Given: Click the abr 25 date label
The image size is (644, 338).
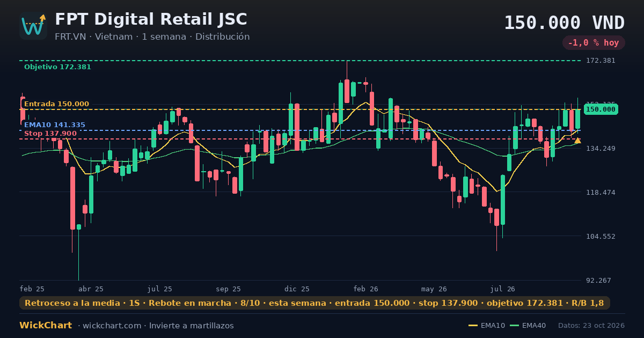Looking at the screenshot, I should tap(91, 289).
